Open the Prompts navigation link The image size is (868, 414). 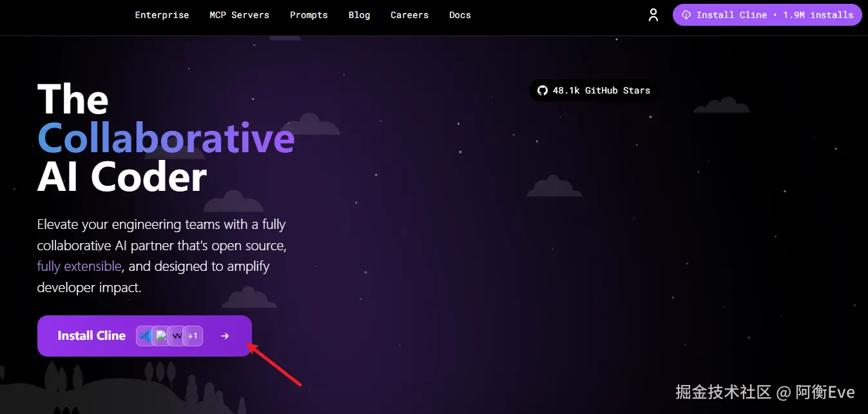pyautogui.click(x=309, y=15)
